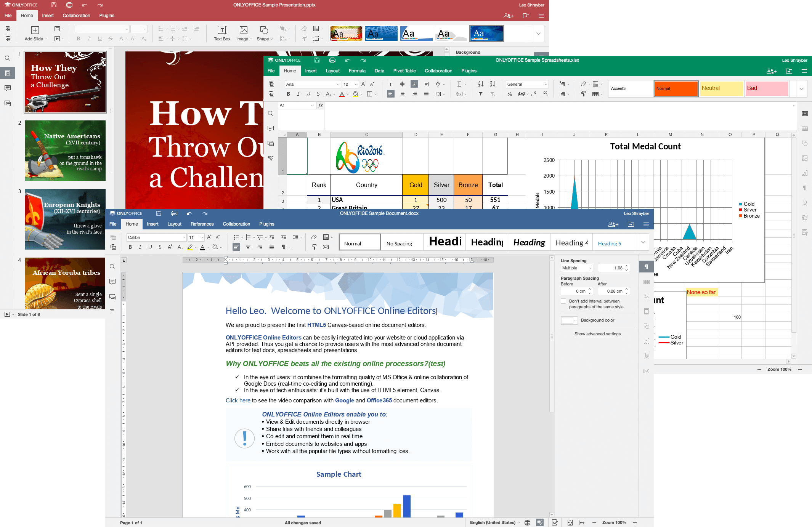Open Collaboration tab in presentation
Image resolution: width=812 pixels, height=527 pixels.
click(x=76, y=16)
